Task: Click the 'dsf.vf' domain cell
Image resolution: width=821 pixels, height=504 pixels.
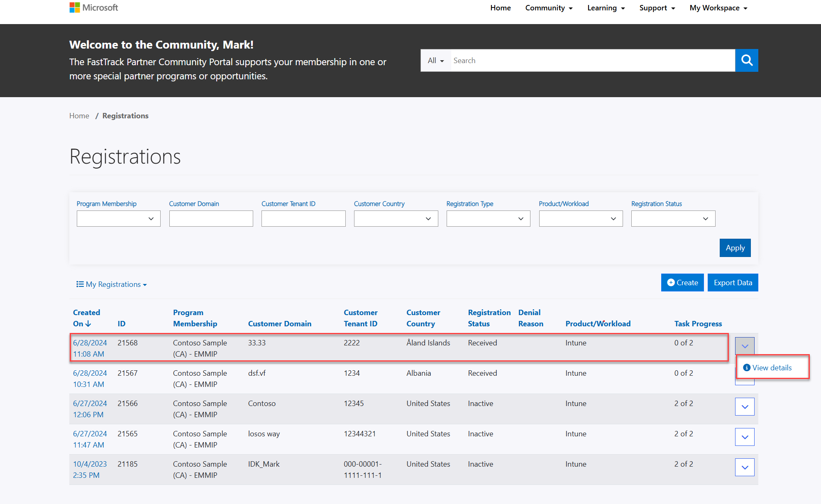Action: click(x=257, y=373)
